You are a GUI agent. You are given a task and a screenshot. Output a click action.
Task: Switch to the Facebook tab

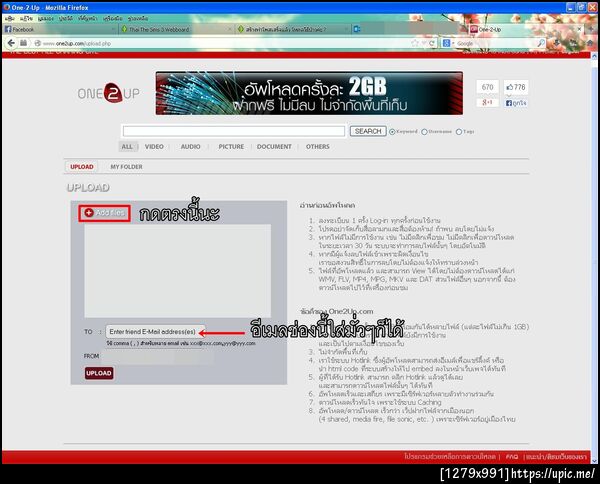(x=59, y=29)
